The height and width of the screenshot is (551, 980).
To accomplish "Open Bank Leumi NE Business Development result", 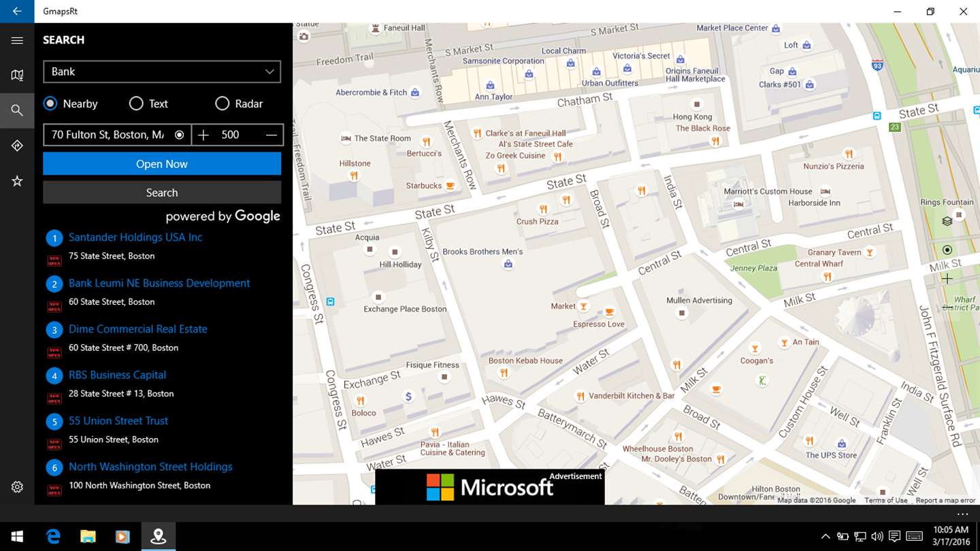I will (x=159, y=283).
